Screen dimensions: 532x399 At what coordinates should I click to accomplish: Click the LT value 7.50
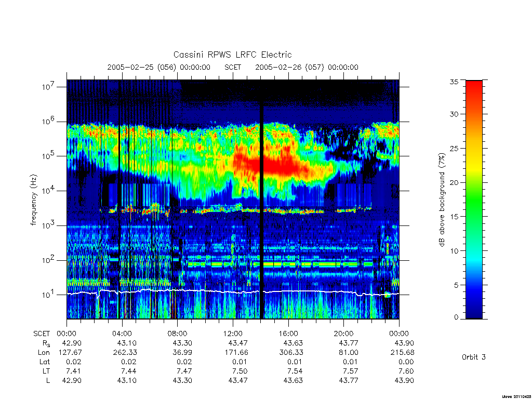click(240, 371)
